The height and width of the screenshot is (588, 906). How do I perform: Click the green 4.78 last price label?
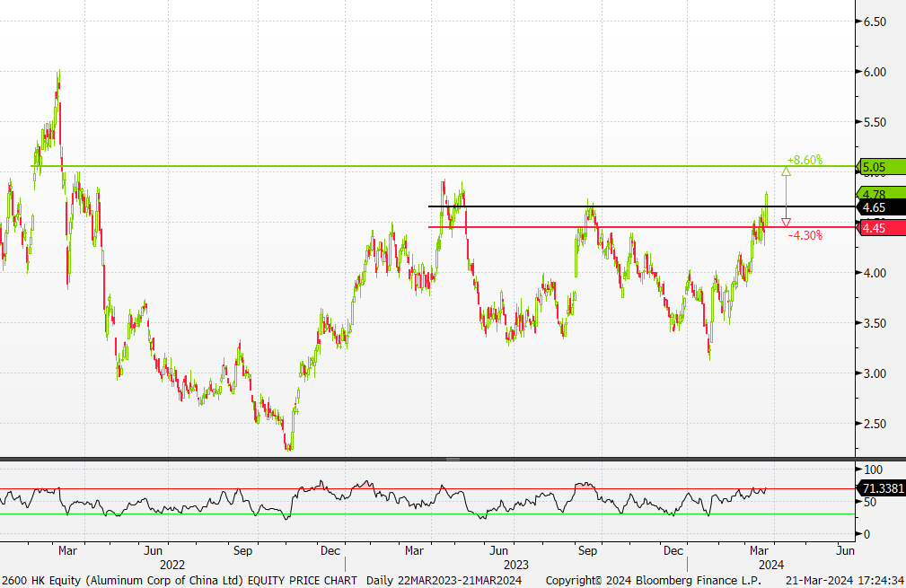click(x=875, y=194)
